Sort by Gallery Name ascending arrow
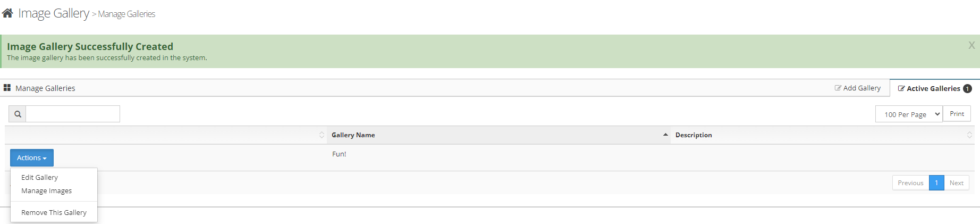 point(665,135)
